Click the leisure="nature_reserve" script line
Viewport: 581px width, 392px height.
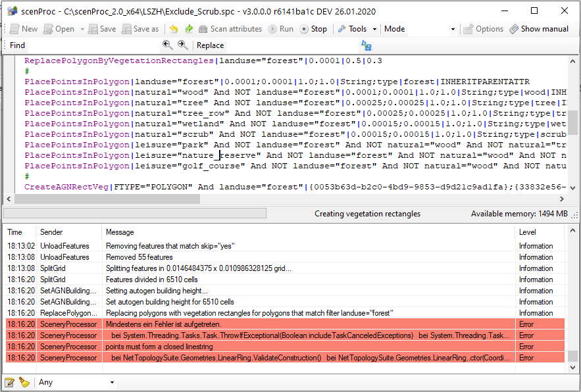pyautogui.click(x=295, y=155)
